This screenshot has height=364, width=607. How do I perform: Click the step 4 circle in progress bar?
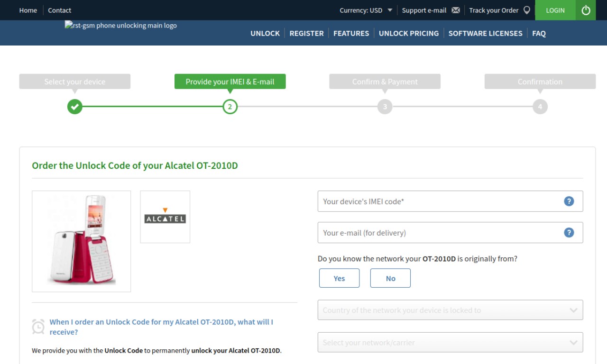coord(540,107)
